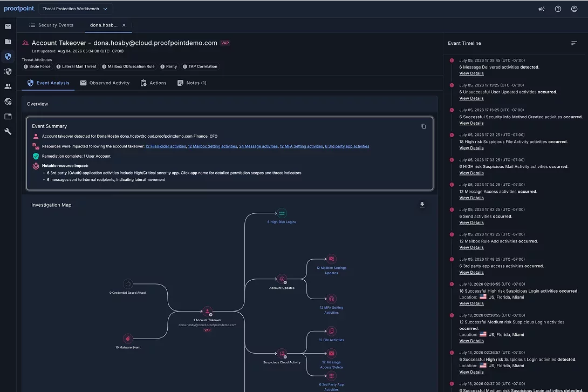The height and width of the screenshot is (392, 588).
Task: Click July 13 02:36:57 timeline marker dot
Action: click(452, 353)
